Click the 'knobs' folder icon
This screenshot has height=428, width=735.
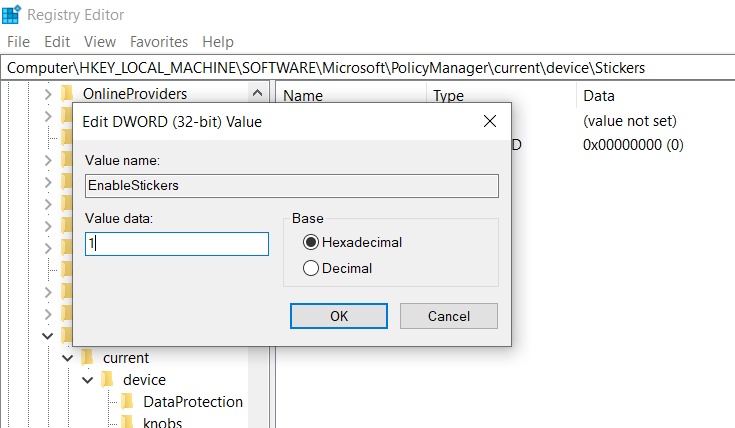click(128, 422)
